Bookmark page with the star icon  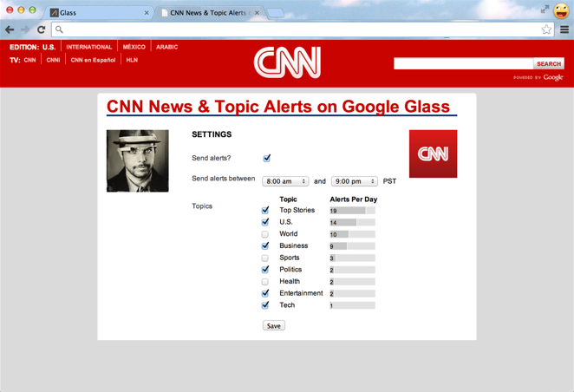pos(546,29)
